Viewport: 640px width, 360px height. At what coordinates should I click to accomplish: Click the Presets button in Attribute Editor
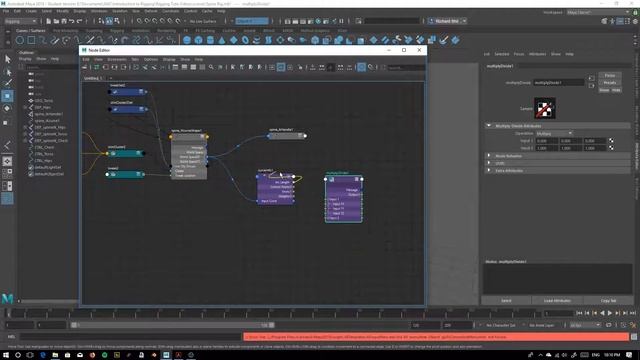click(x=610, y=82)
